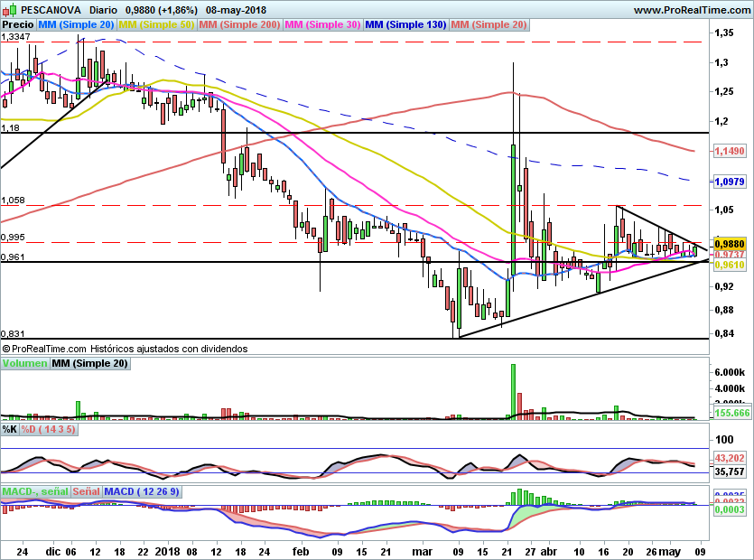Click the abr label on time axis
The height and width of the screenshot is (560, 754).
pos(548,551)
